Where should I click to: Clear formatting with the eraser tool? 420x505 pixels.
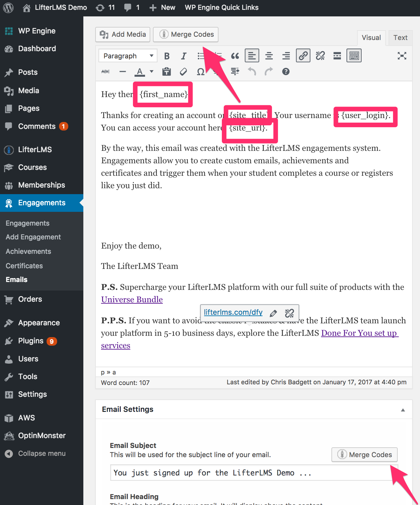[183, 71]
